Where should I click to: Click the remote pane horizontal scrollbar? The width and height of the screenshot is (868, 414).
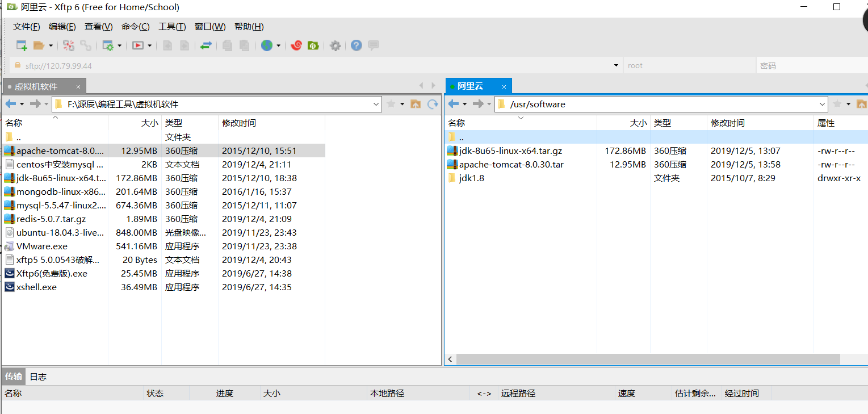coord(648,359)
